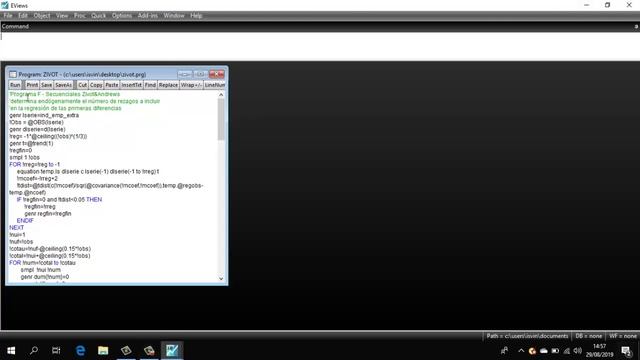The width and height of the screenshot is (640, 360).
Task: Click the Copy toolbar button
Action: point(96,85)
